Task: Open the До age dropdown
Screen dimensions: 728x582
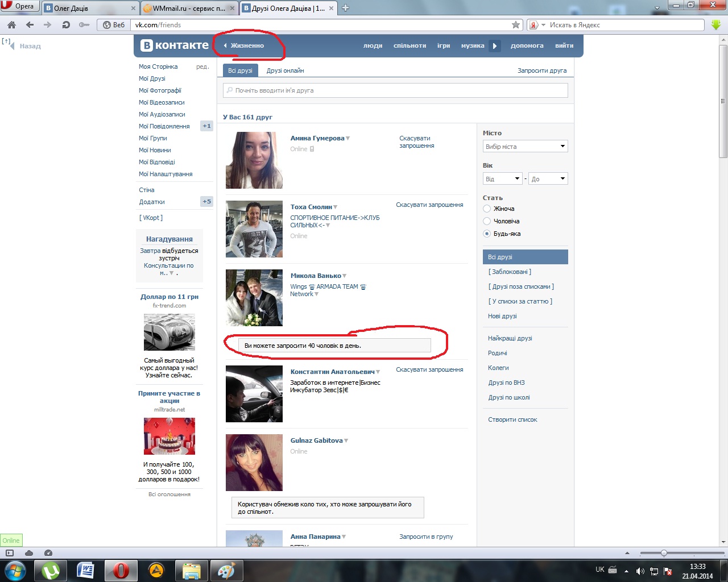Action: (x=548, y=179)
